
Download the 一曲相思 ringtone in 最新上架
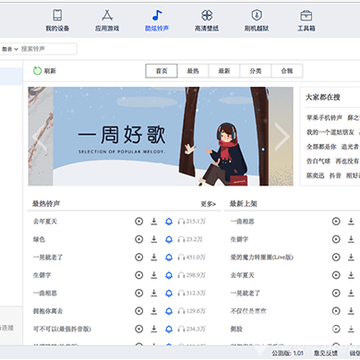[x=351, y=221]
